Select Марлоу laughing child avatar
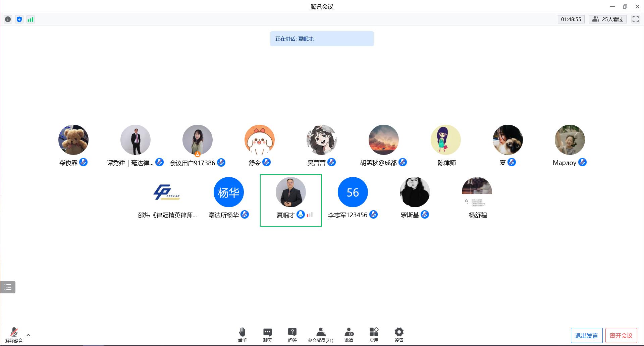 point(570,140)
